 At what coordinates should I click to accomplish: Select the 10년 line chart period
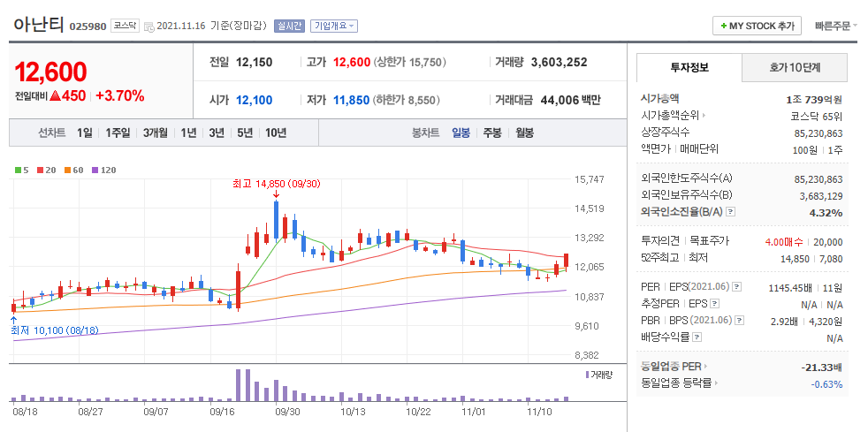point(276,133)
